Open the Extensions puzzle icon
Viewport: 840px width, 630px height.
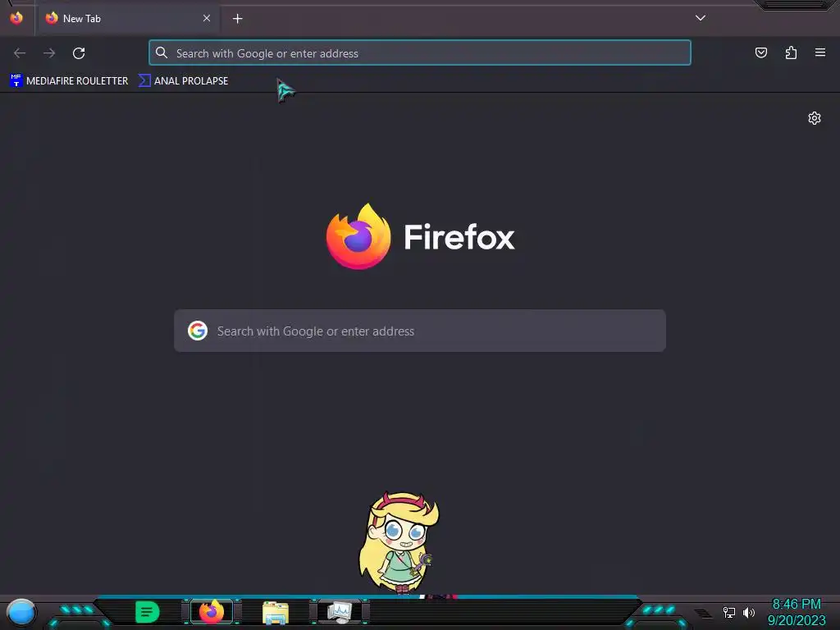coord(791,52)
